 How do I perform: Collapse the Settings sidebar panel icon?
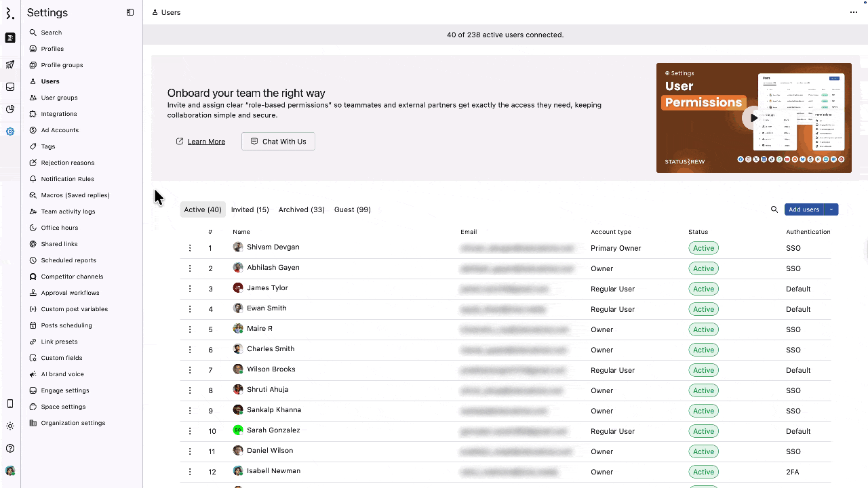pos(130,12)
